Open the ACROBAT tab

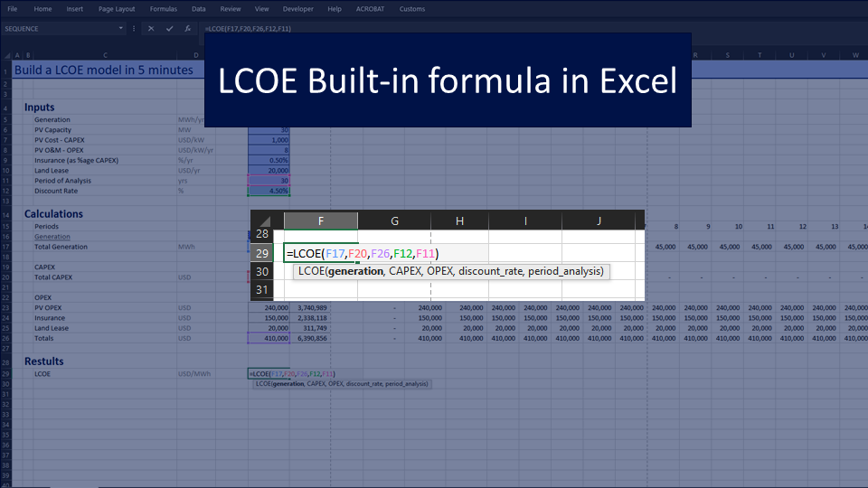click(371, 9)
